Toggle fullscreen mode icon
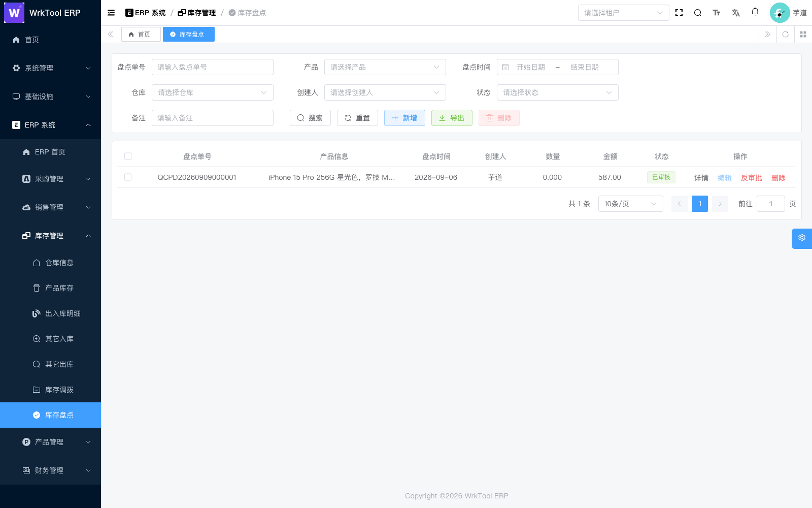 pyautogui.click(x=679, y=13)
